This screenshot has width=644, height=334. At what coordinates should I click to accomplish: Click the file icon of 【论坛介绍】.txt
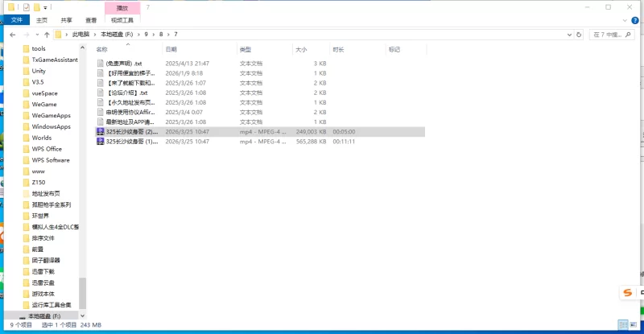point(100,93)
